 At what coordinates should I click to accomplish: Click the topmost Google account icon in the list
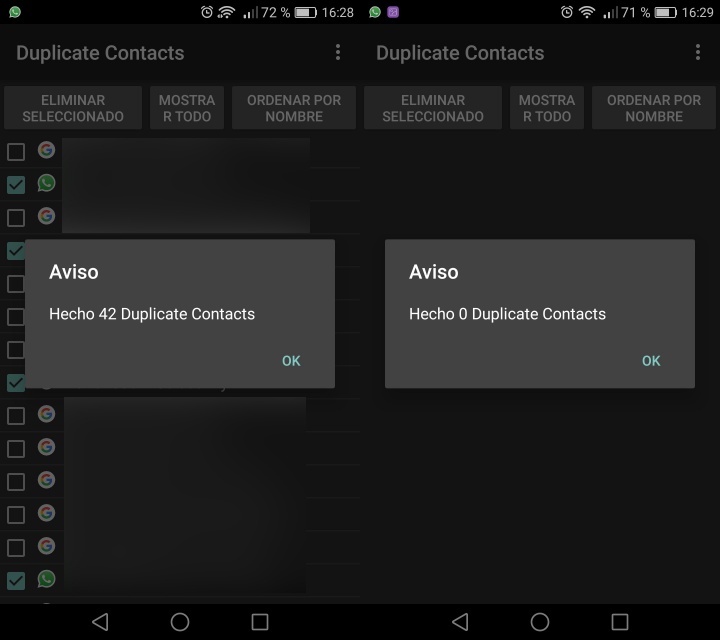[x=46, y=150]
